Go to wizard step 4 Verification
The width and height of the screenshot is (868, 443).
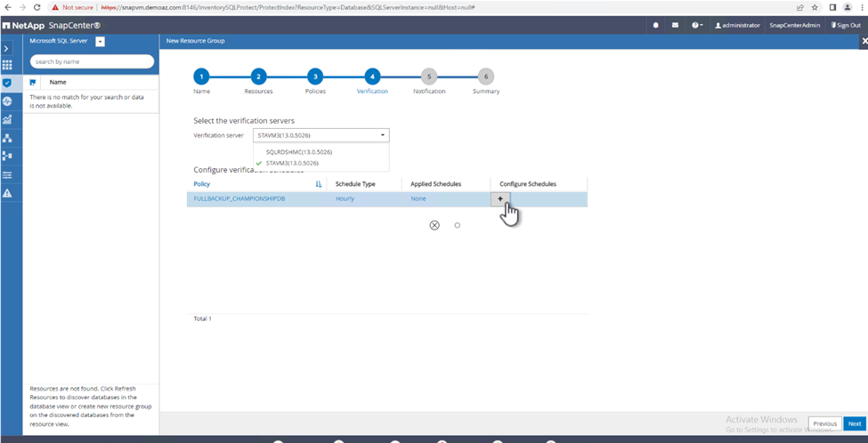pos(372,77)
